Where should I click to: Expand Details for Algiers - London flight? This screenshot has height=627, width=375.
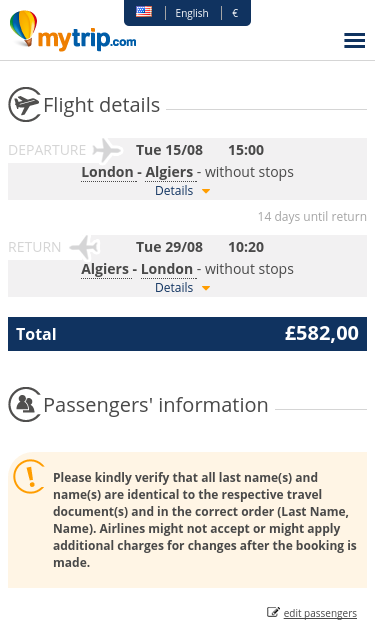pyautogui.click(x=174, y=288)
